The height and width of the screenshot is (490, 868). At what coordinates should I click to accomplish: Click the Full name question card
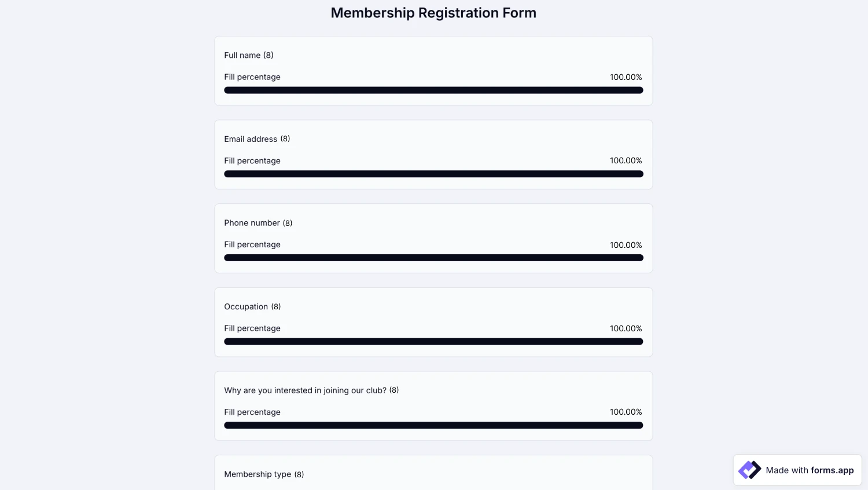433,70
